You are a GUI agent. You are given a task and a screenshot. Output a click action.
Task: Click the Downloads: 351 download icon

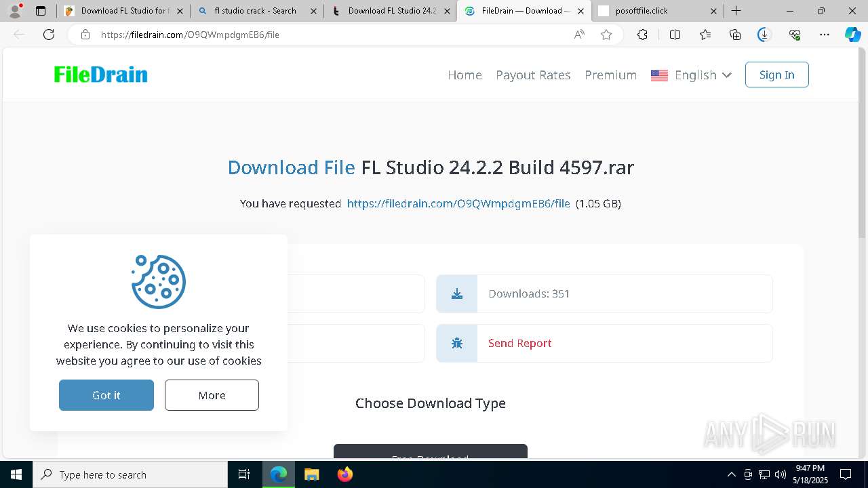pos(457,293)
